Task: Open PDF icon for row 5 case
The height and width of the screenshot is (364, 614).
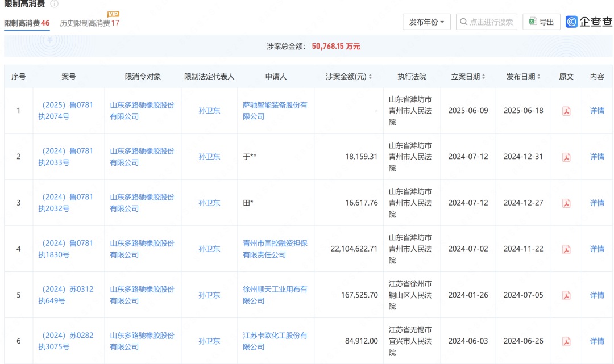Action: click(566, 295)
